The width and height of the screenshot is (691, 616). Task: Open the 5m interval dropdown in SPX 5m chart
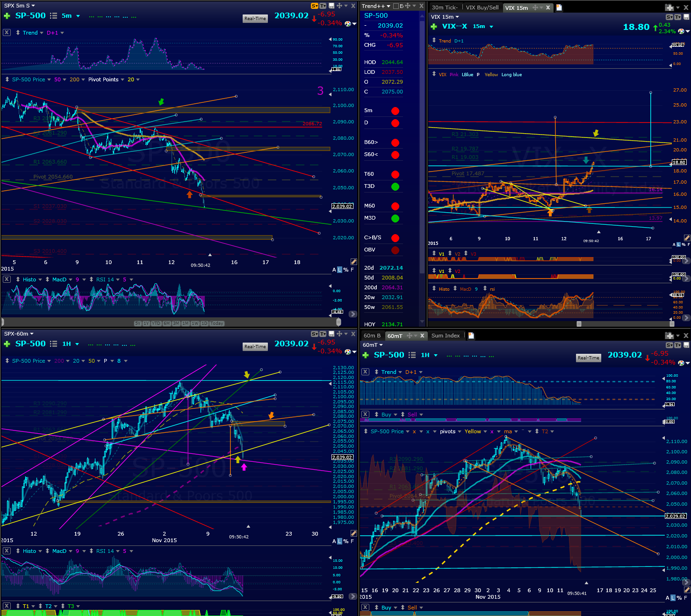coord(78,16)
